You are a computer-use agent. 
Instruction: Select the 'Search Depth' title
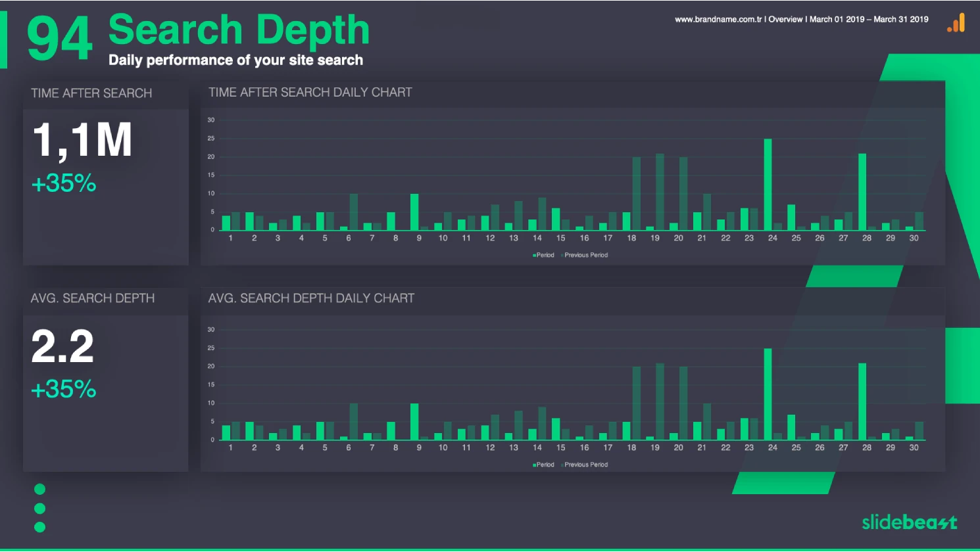point(239,30)
